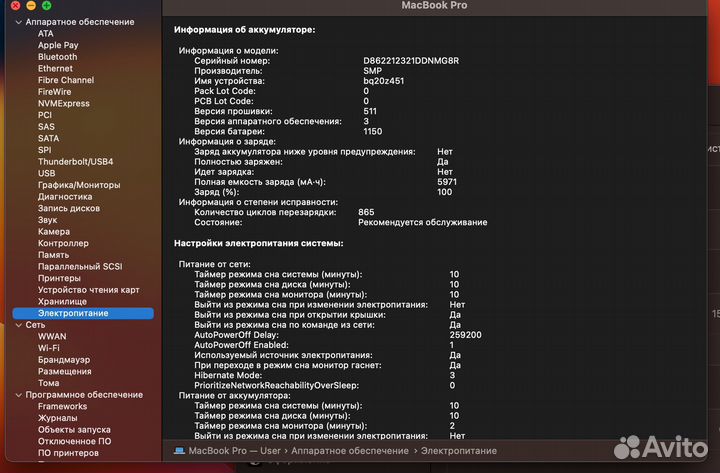Screen dimensions: 720x473
Task: Click device name bq20z451
Action: [x=383, y=81]
